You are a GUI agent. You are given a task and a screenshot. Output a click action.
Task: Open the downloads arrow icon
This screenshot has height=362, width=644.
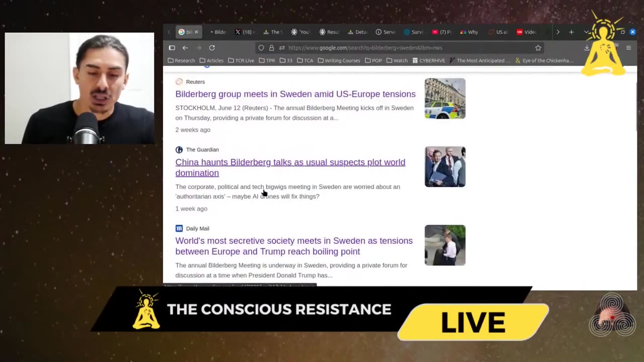pos(587,48)
